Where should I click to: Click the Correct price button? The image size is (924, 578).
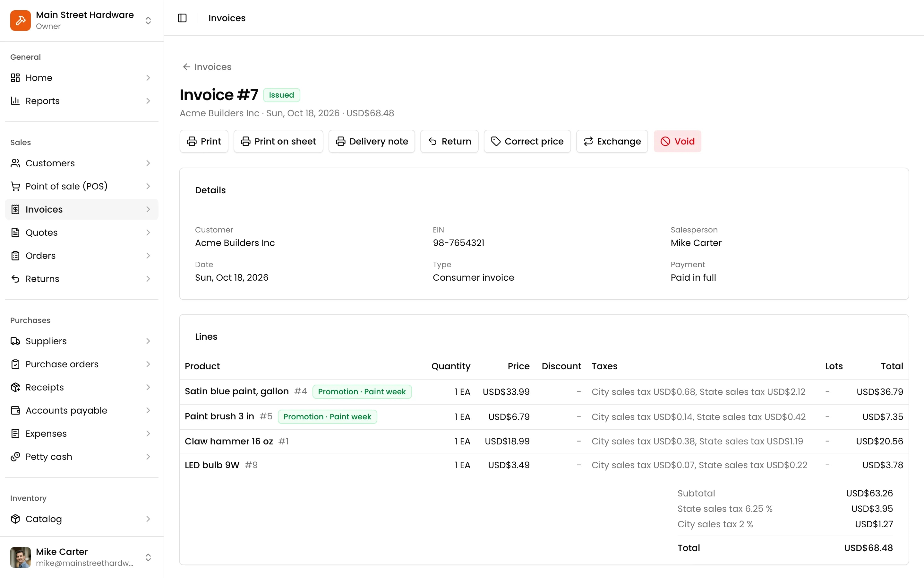point(527,141)
